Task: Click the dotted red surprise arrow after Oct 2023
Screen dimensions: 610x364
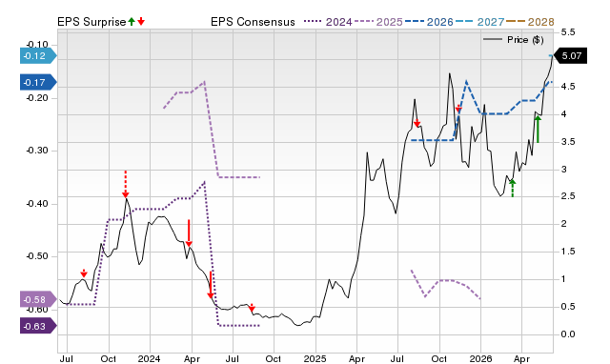Action: click(x=125, y=184)
